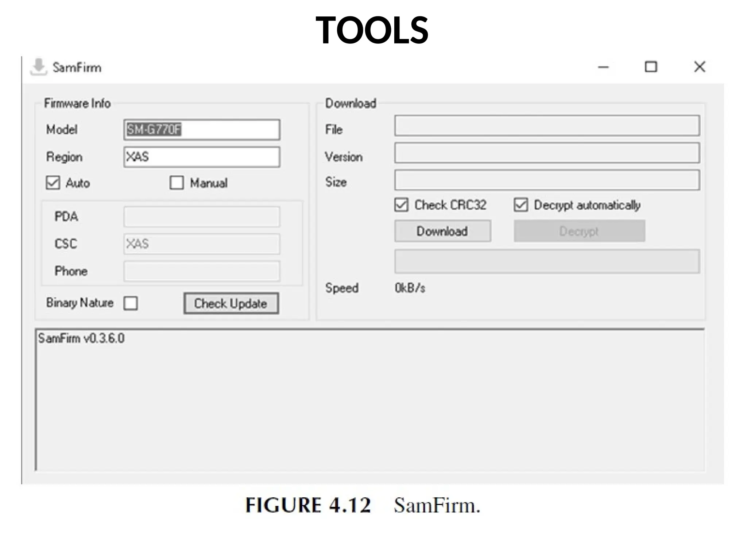Enable the Manual checkbox
Screen dimensions: 747x560
click(177, 183)
